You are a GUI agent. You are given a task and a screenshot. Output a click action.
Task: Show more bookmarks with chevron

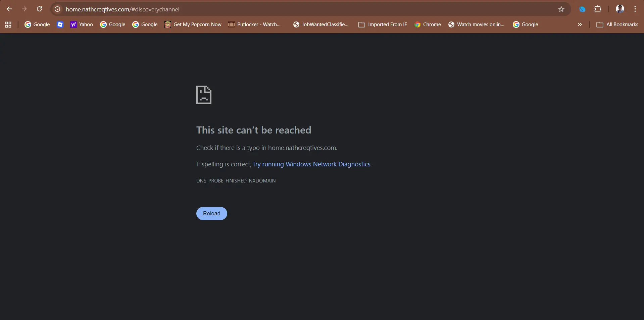point(580,24)
